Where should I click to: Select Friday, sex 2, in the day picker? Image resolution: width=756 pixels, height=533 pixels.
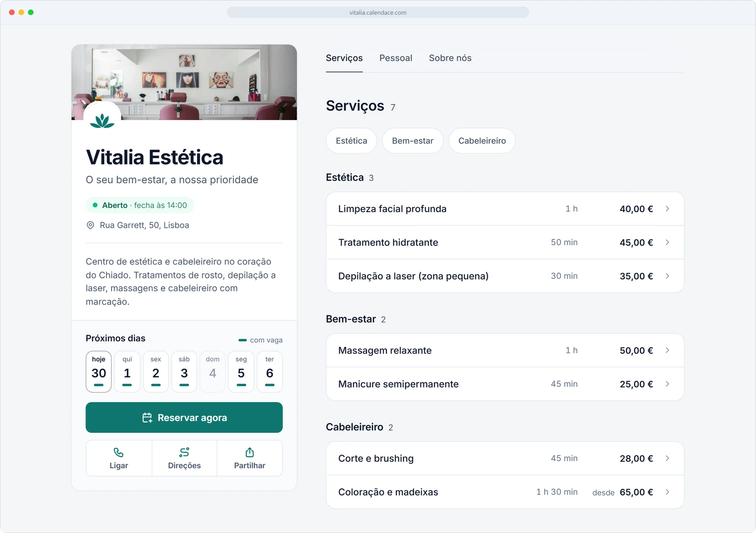pos(156,371)
